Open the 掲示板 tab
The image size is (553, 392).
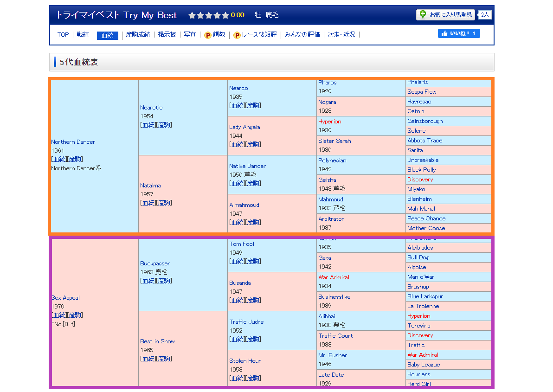[167, 34]
